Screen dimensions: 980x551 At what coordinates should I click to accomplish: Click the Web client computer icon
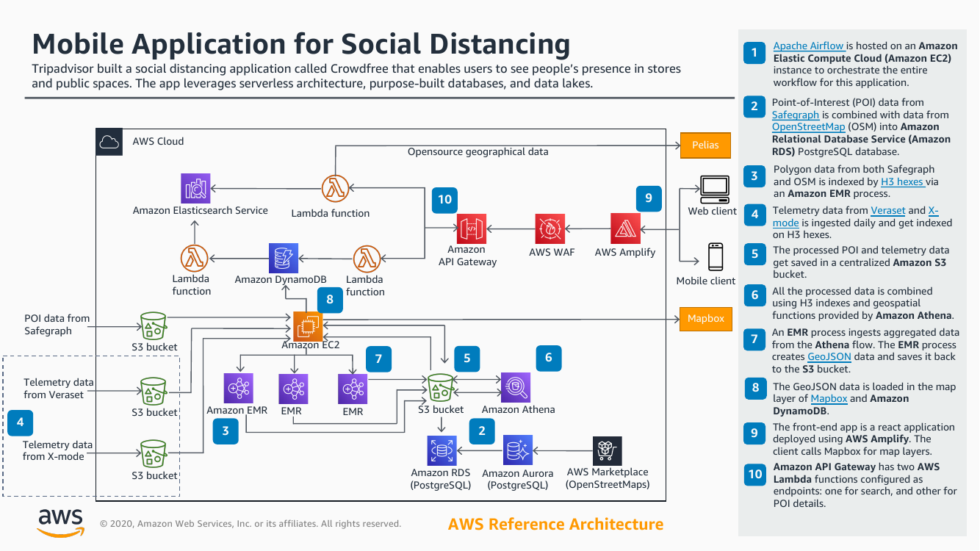click(x=713, y=190)
